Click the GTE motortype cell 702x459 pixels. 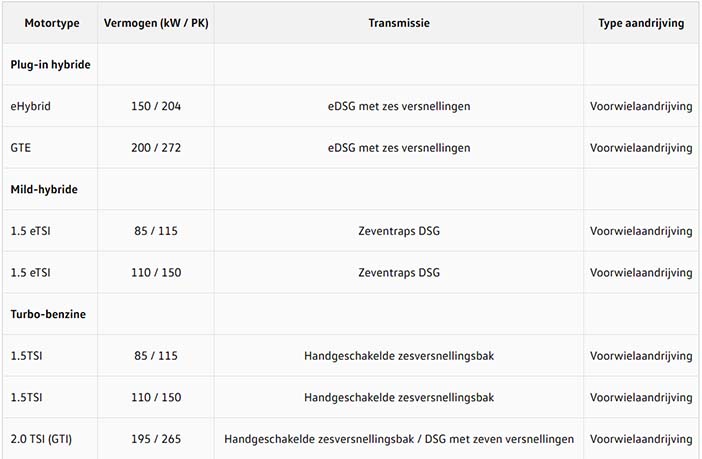[x=21, y=148]
